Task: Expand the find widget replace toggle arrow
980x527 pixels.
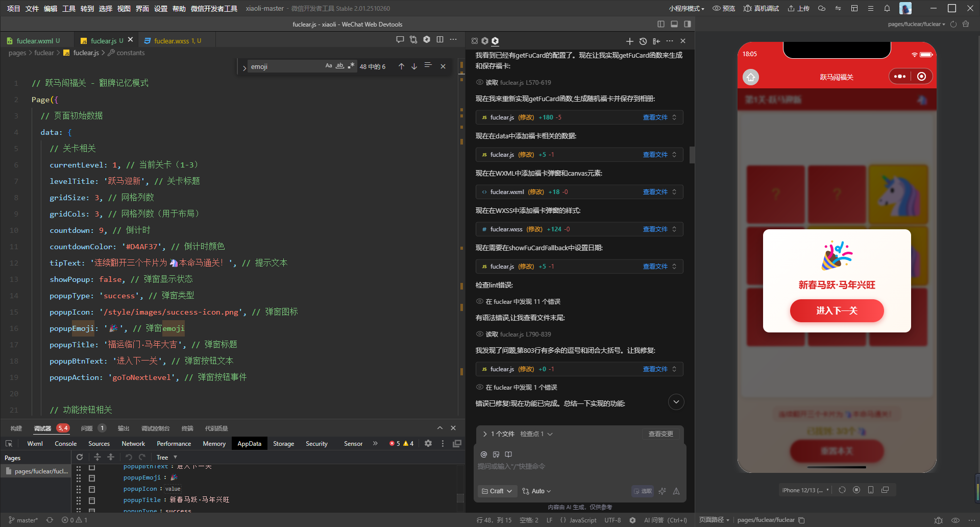Action: tap(244, 67)
